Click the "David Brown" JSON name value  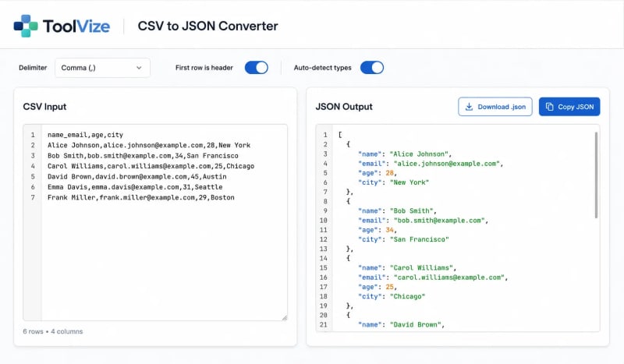point(415,324)
